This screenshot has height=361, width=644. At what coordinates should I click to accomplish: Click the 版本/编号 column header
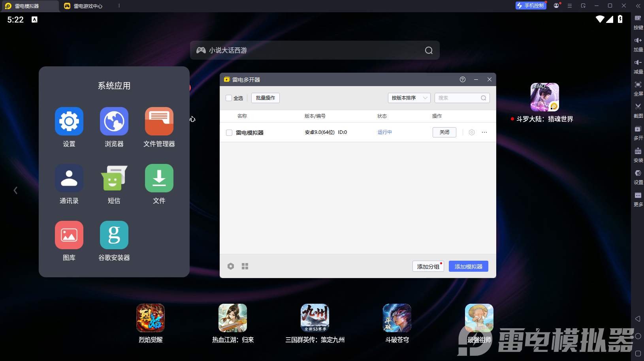(x=315, y=116)
